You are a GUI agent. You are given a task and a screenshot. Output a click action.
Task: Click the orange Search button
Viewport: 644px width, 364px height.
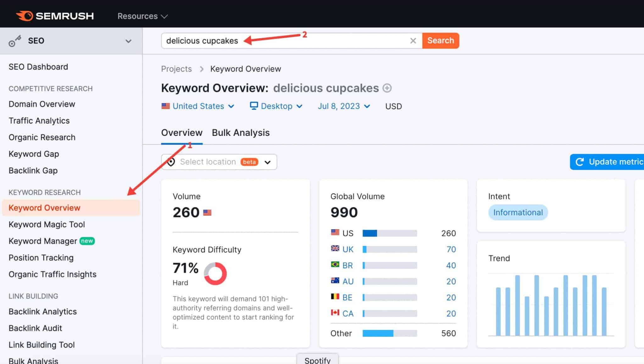click(440, 41)
